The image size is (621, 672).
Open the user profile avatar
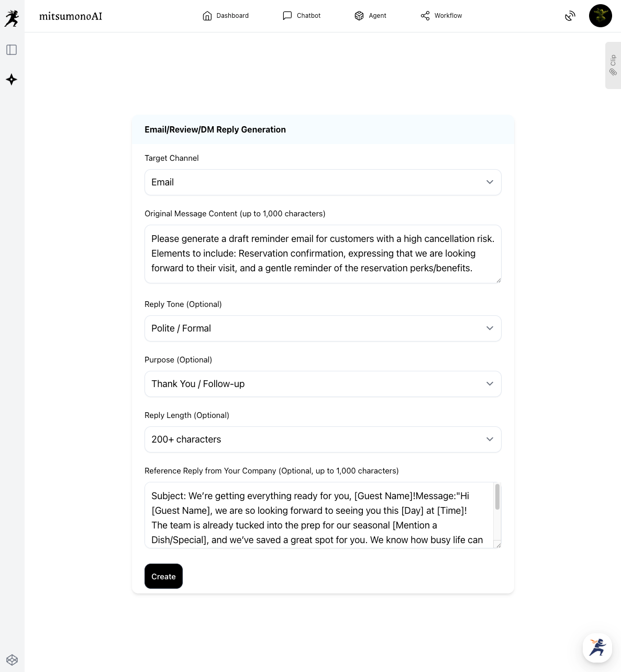tap(600, 16)
